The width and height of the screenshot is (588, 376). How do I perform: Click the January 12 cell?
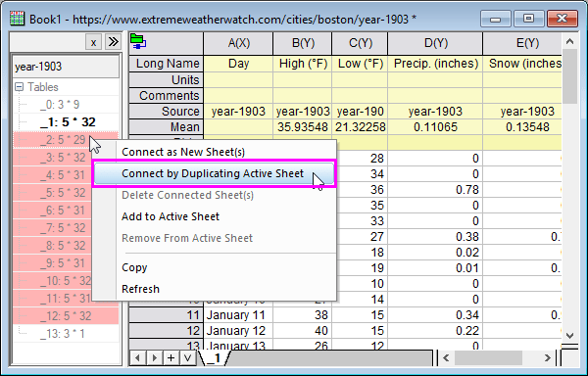click(238, 331)
